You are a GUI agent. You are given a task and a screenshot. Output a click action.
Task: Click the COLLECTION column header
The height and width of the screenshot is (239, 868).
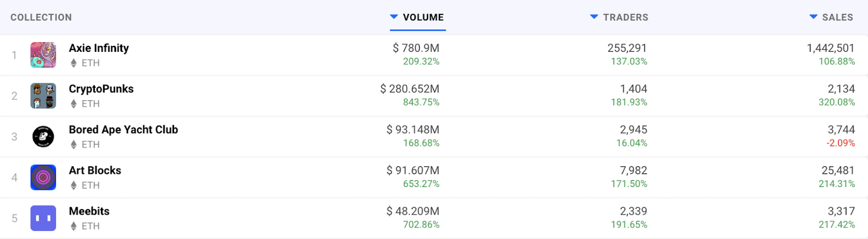pyautogui.click(x=41, y=17)
